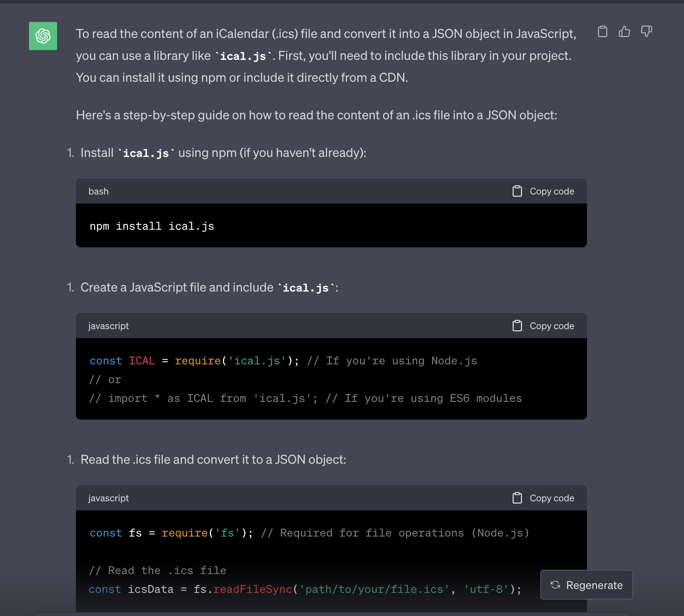Click the clipboard icon in the second javascript header

[517, 498]
